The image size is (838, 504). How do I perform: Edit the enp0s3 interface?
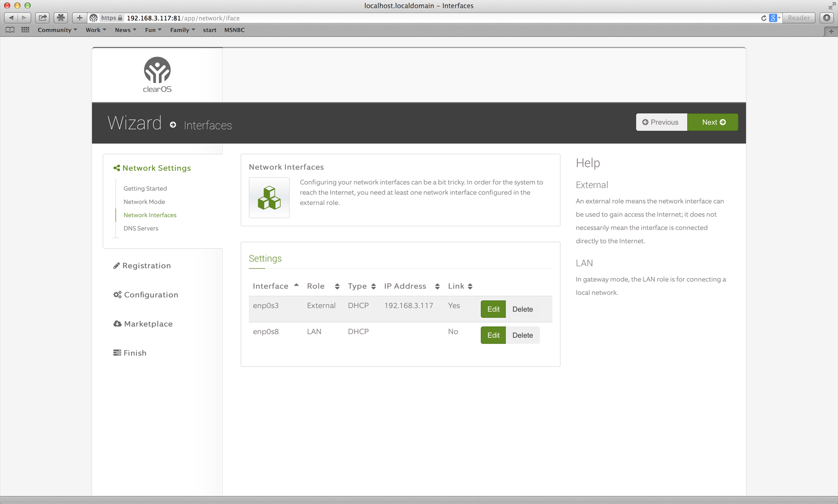point(493,309)
